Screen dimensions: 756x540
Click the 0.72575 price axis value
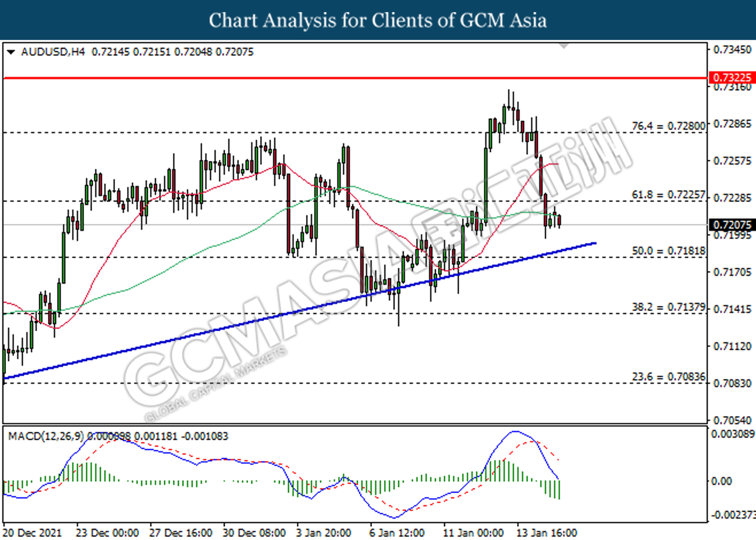(x=732, y=161)
